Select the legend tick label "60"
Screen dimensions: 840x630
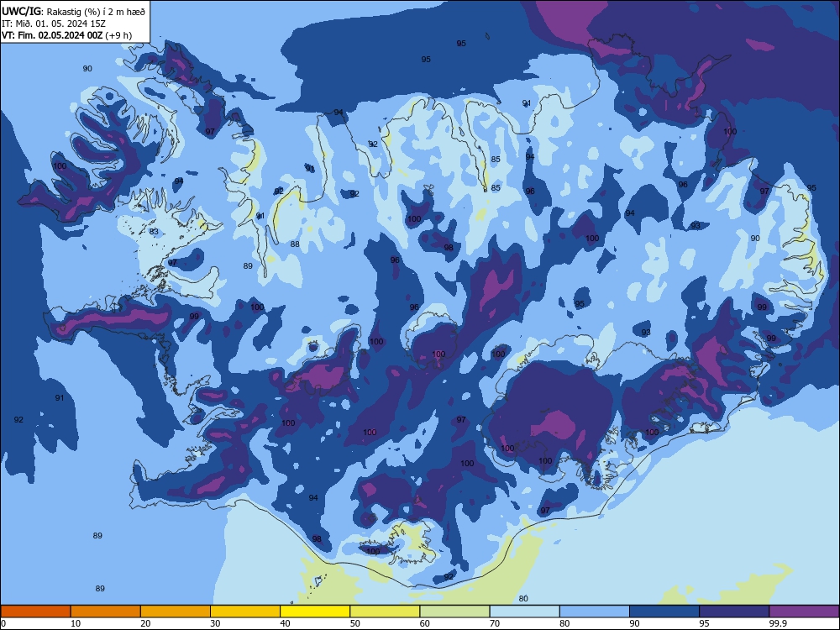[425, 623]
